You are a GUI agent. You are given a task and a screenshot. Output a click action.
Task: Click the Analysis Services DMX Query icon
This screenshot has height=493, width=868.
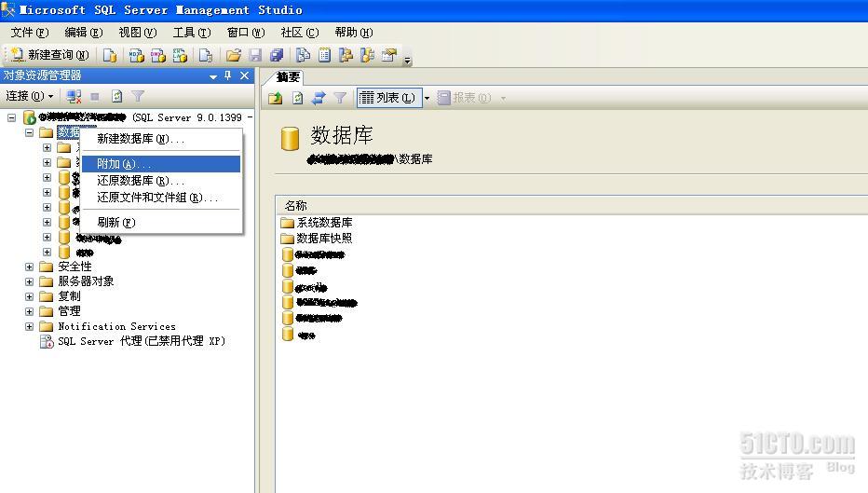[157, 55]
